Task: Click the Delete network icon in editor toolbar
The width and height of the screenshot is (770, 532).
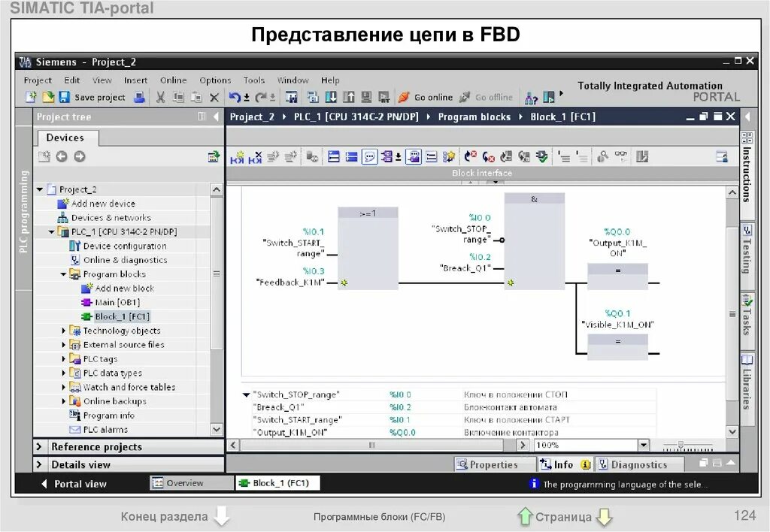Action: click(256, 157)
